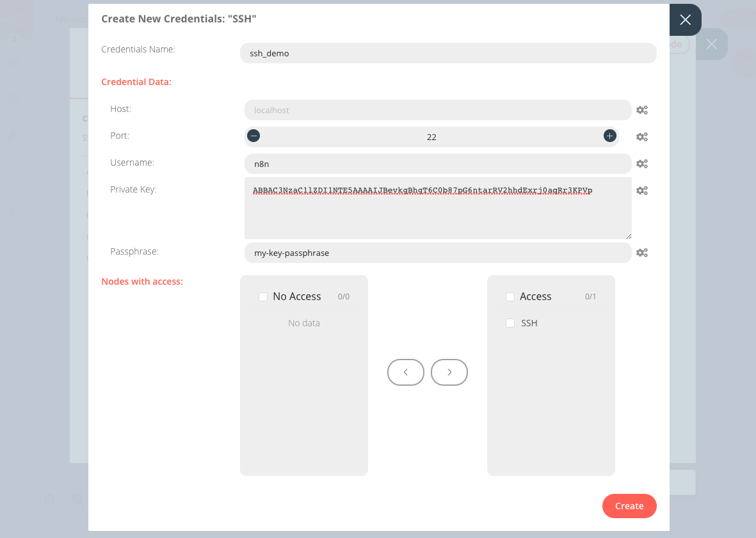Open expression editor for the Passphrase field
Image resolution: width=756 pixels, height=538 pixels.
click(642, 253)
